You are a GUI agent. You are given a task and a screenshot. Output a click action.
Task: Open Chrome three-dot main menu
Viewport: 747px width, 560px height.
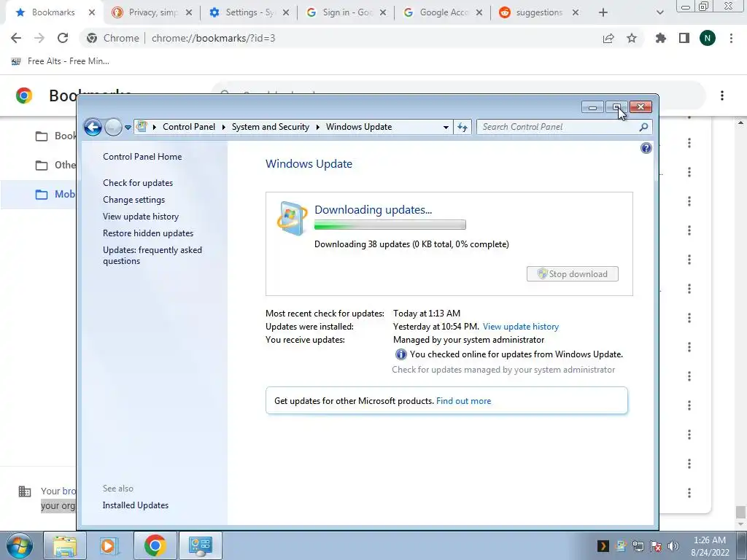pos(731,38)
